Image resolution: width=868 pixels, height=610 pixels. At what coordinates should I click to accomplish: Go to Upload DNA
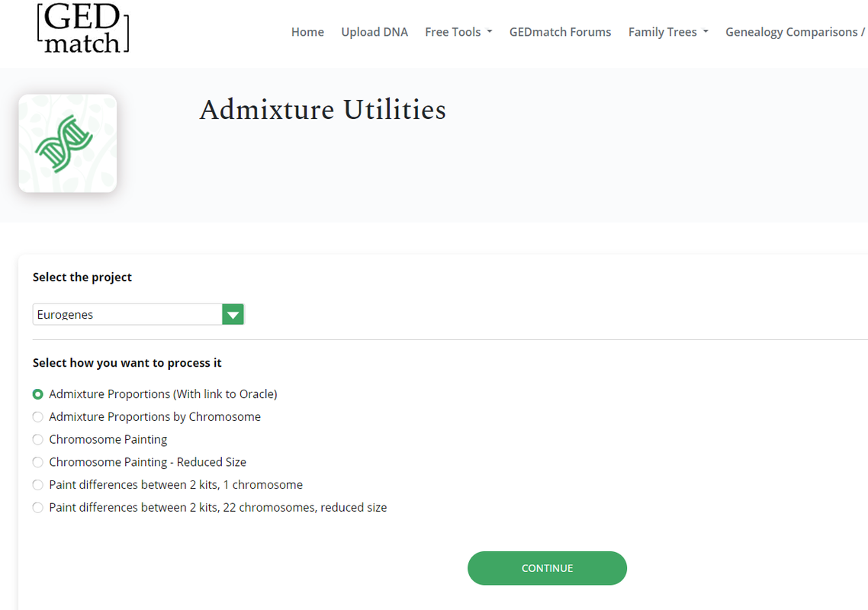tap(375, 32)
